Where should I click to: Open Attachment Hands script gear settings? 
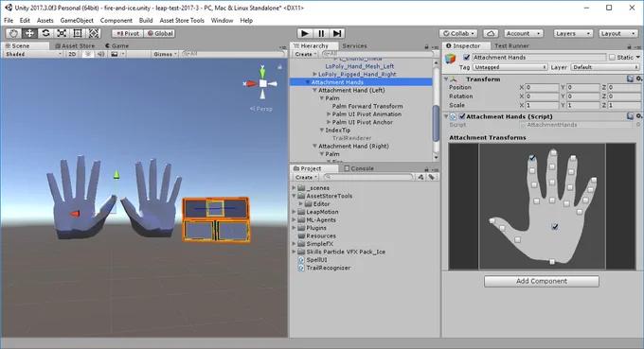638,116
